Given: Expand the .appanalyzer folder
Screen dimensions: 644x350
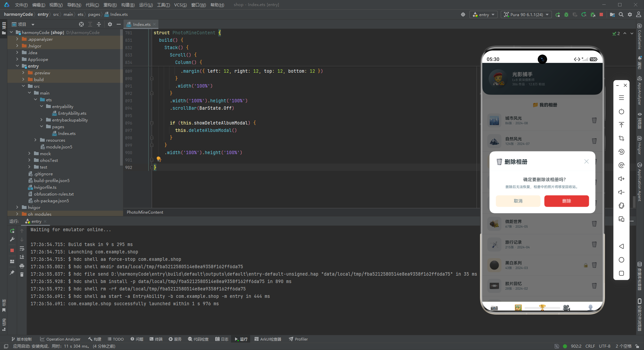Looking at the screenshot, I should pyautogui.click(x=17, y=39).
